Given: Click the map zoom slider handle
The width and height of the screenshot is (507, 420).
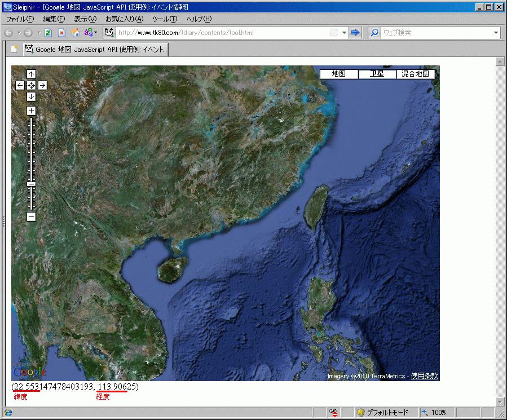Looking at the screenshot, I should pyautogui.click(x=32, y=184).
